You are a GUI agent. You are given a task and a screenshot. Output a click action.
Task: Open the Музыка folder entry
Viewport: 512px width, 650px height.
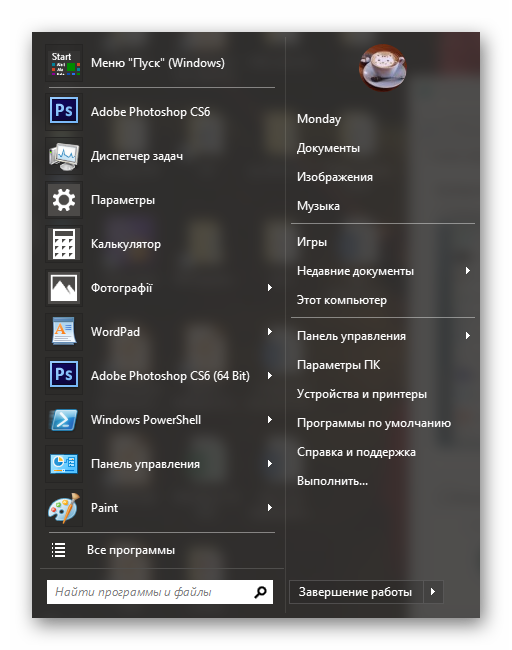pos(318,206)
